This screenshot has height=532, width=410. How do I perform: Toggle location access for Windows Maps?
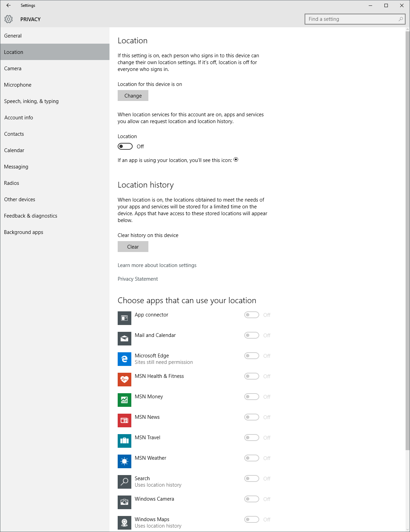(252, 519)
